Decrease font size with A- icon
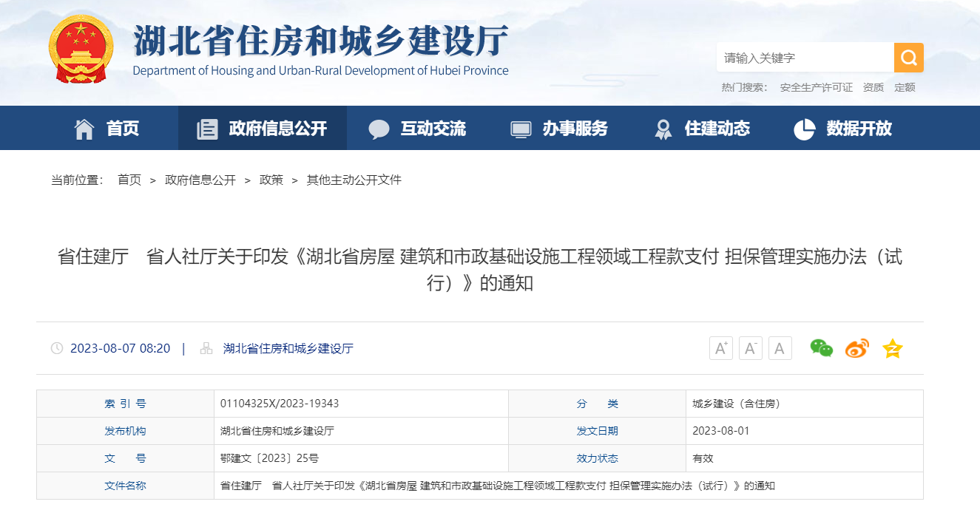Viewport: 980px width, 510px height. click(751, 348)
